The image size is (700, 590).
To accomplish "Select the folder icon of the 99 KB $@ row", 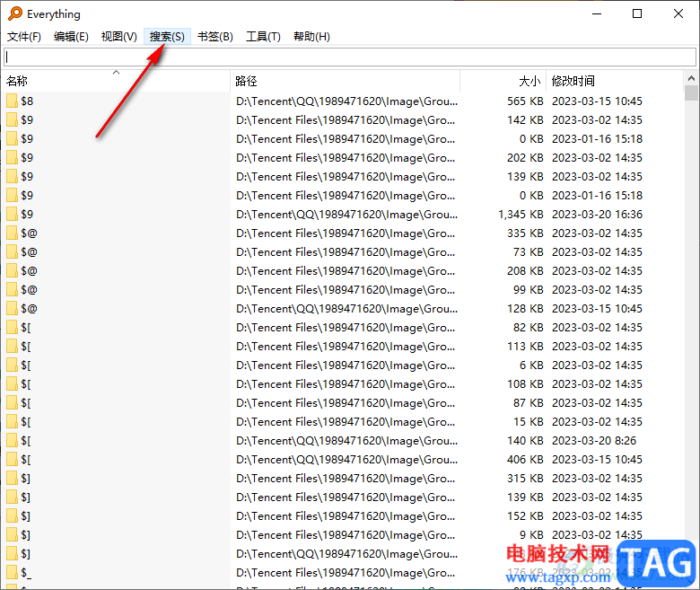I will tap(12, 289).
